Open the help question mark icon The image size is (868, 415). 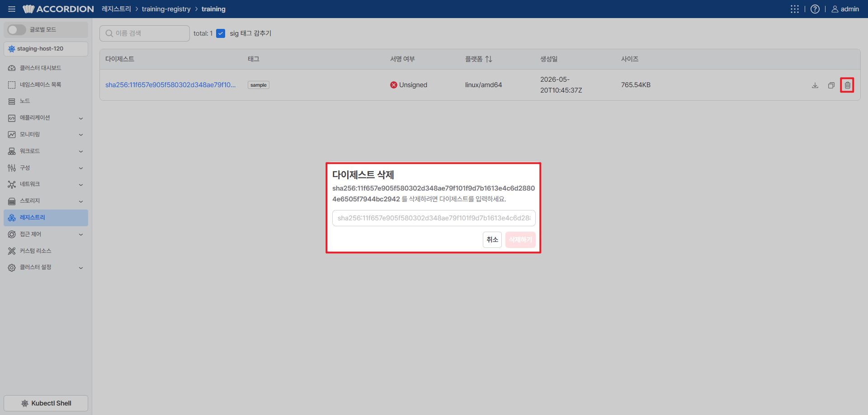[x=815, y=9]
